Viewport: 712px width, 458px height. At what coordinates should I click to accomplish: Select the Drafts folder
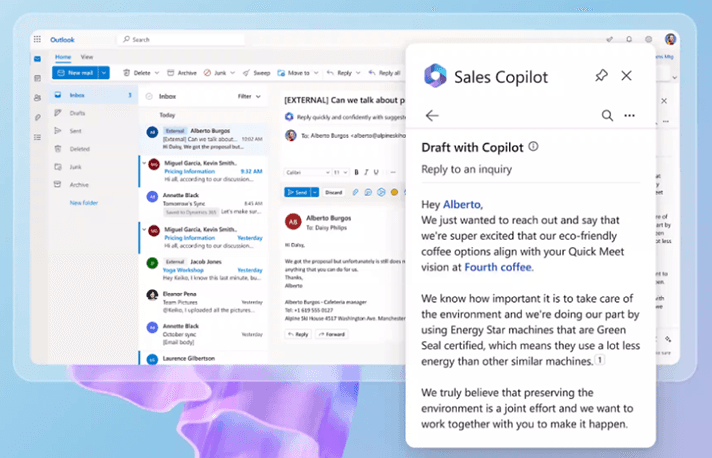77,113
